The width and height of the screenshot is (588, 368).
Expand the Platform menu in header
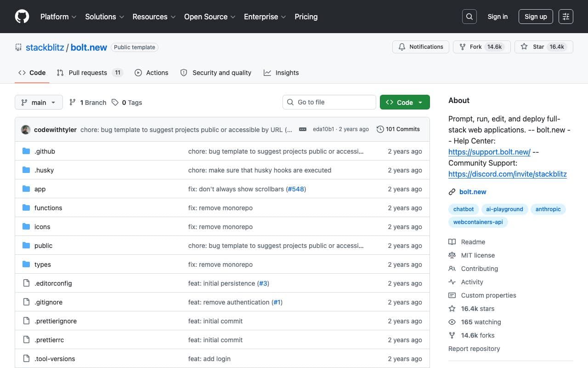tap(58, 17)
